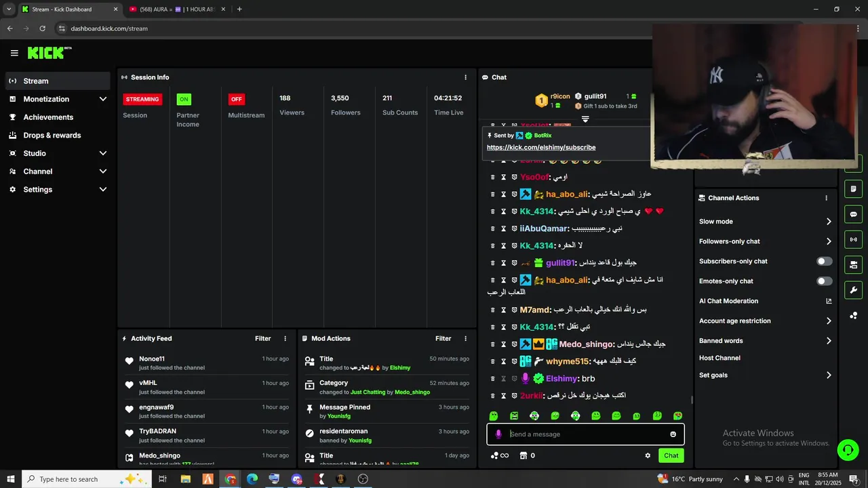This screenshot has height=488, width=868.
Task: Open Session Info three-dot menu
Action: 465,77
